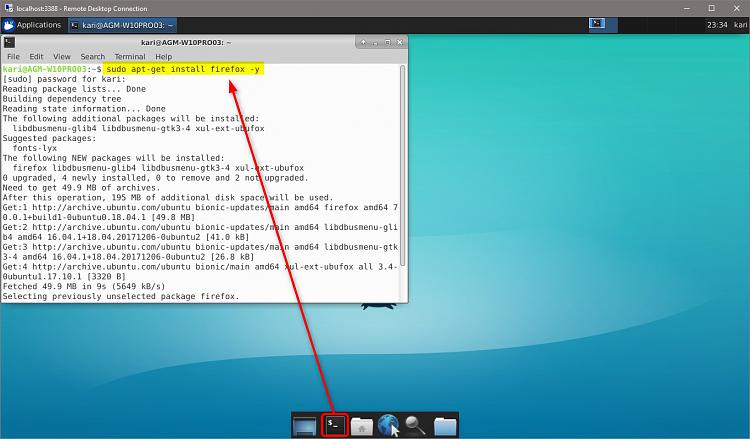The image size is (750, 439).
Task: Open the terminal View menu
Action: click(62, 56)
